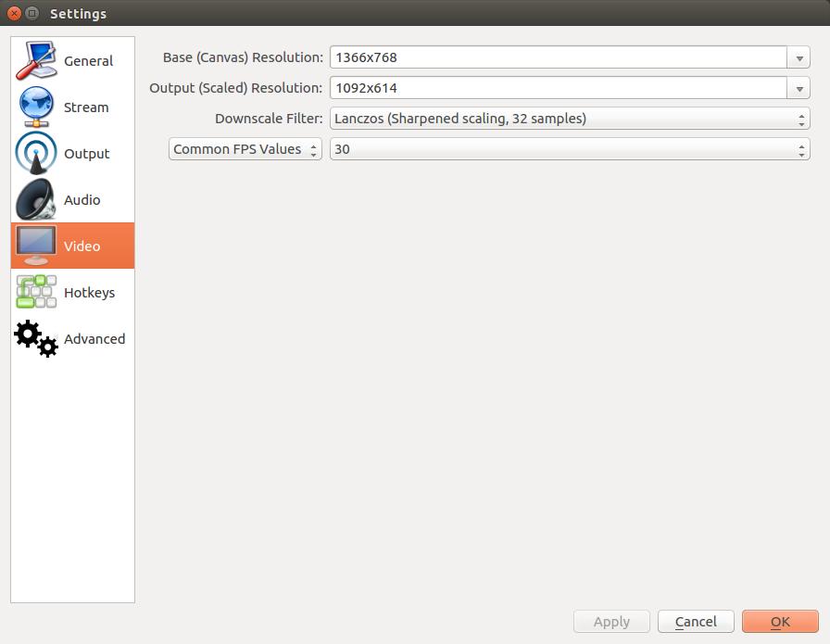The height and width of the screenshot is (644, 830).
Task: Click the Apply button
Action: coord(611,621)
